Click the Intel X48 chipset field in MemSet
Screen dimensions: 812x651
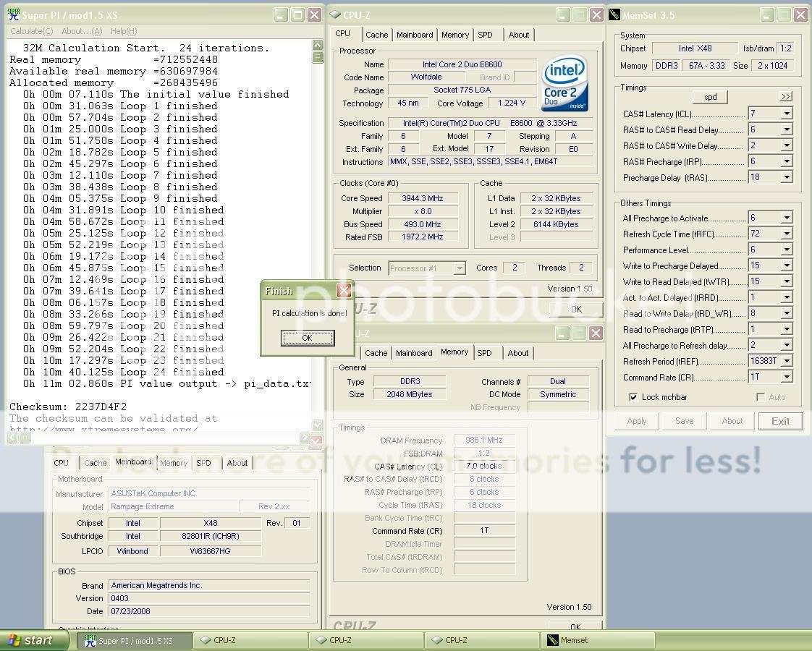pyautogui.click(x=695, y=48)
